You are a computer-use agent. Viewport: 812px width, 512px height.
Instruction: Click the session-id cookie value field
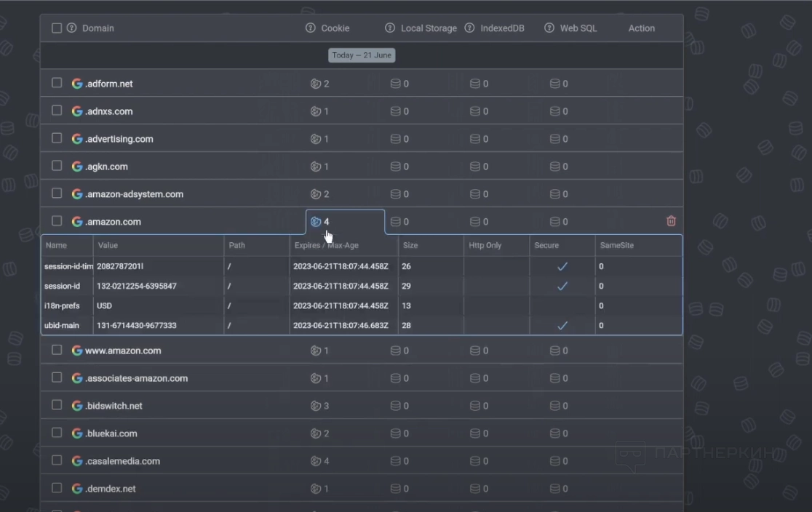pos(138,286)
